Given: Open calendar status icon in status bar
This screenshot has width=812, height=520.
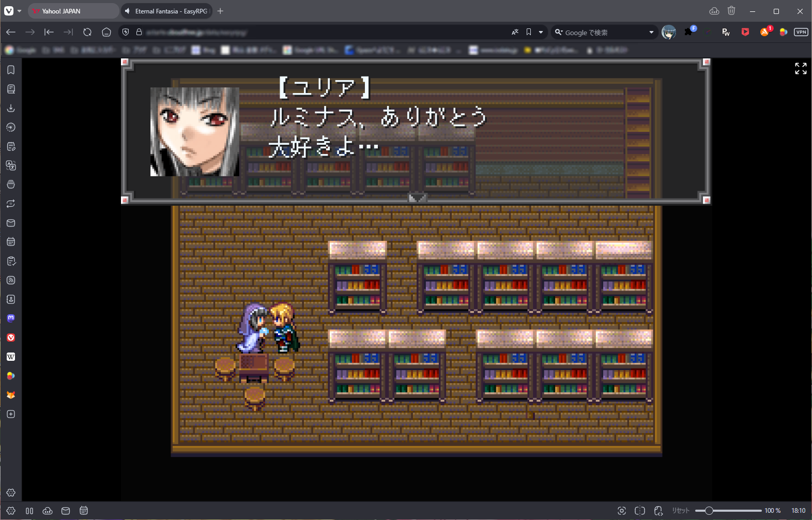Looking at the screenshot, I should click(x=84, y=511).
